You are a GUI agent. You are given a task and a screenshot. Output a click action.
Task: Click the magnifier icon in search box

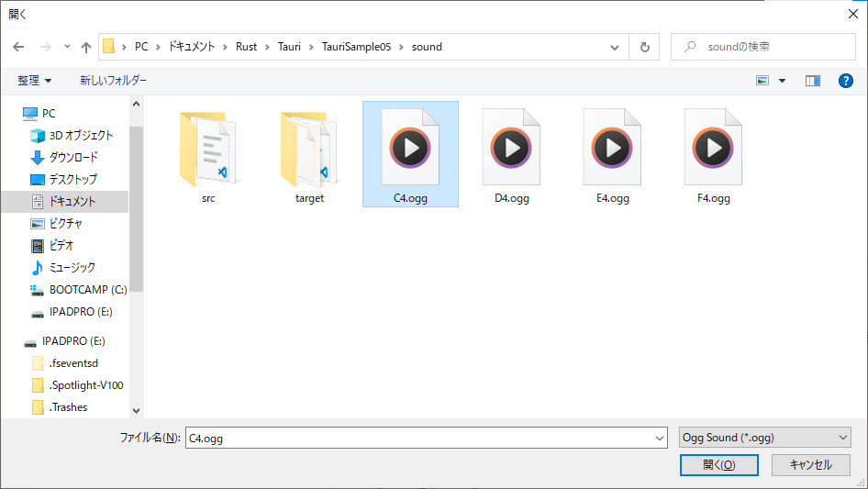click(690, 47)
